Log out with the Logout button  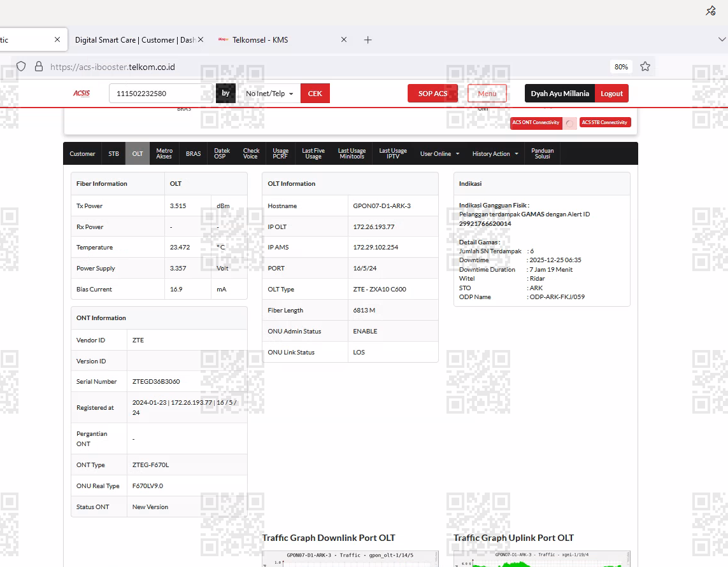(x=611, y=94)
